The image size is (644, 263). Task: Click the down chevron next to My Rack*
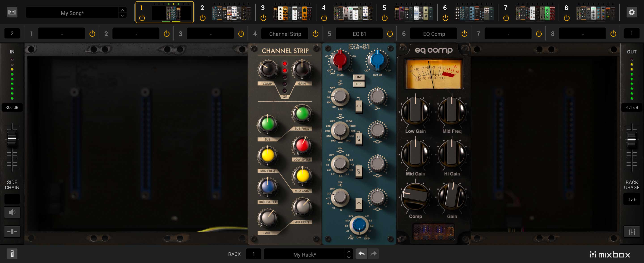(x=349, y=257)
